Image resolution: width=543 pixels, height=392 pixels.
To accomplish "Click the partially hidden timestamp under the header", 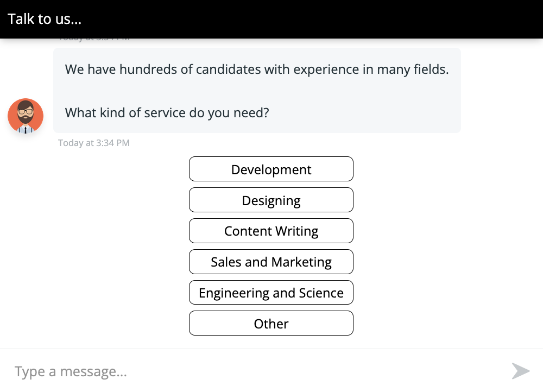I will (x=94, y=39).
